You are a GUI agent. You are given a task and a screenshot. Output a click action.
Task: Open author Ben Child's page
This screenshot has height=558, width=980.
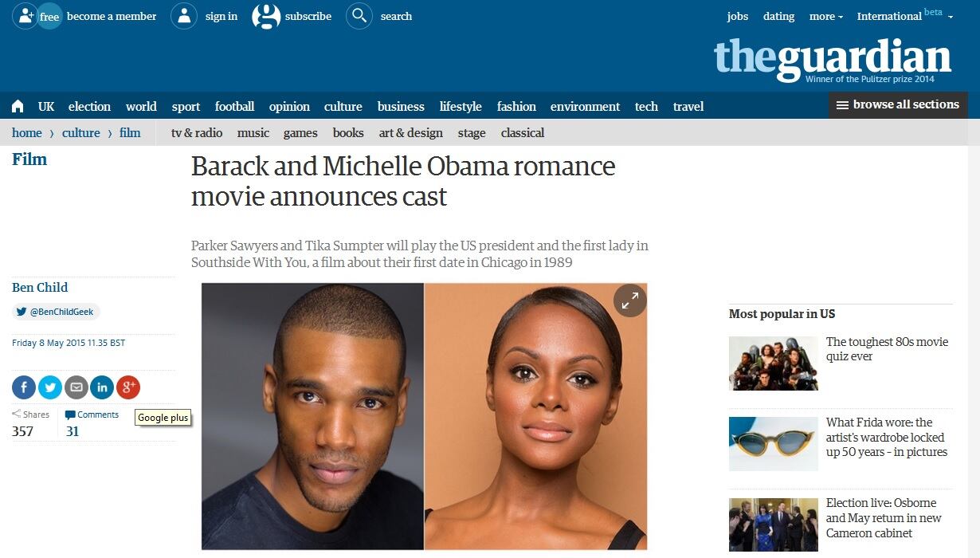click(x=40, y=287)
